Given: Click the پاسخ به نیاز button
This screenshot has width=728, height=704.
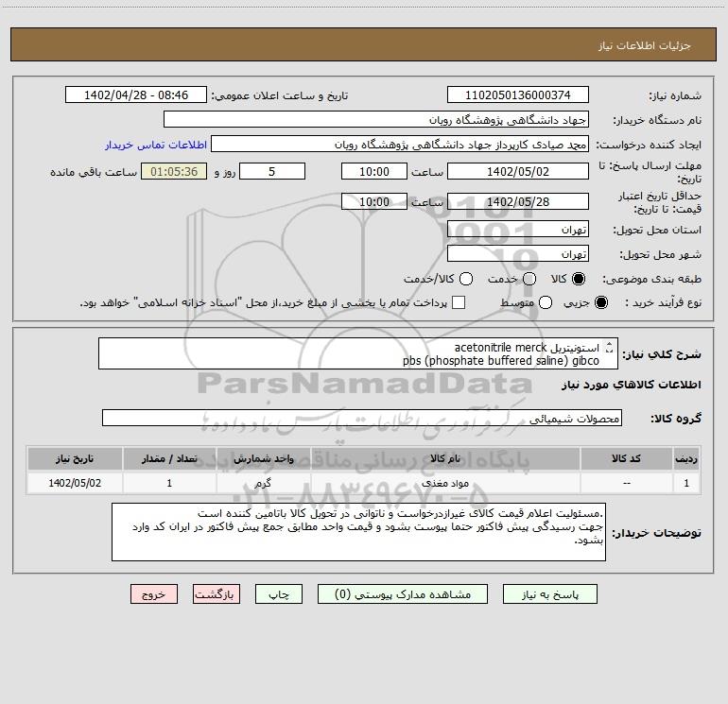Looking at the screenshot, I should (x=550, y=594).
